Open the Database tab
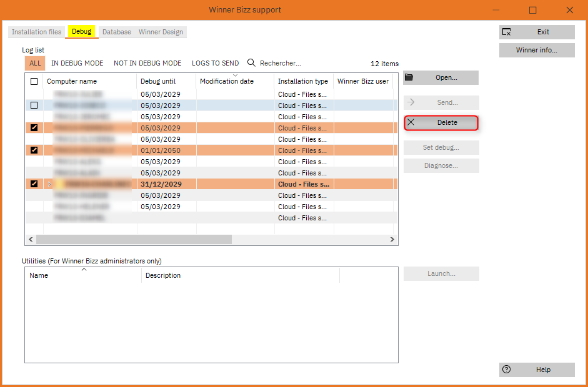 (117, 32)
